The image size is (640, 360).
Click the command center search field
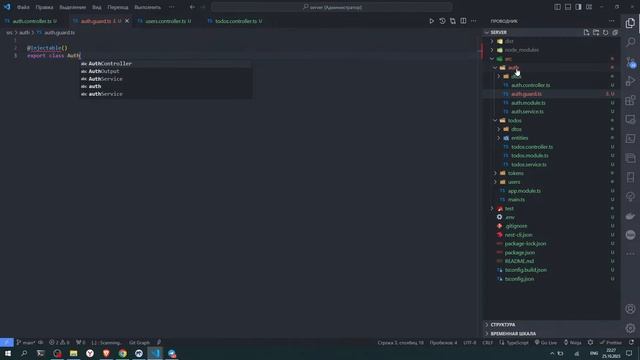point(332,7)
